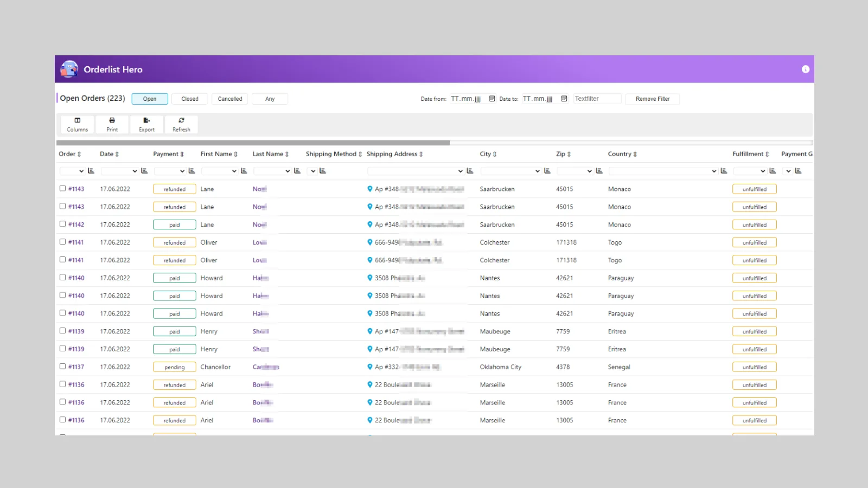868x488 pixels.
Task: Tick first checkbox of Ariel order #1136
Action: pos(62,384)
